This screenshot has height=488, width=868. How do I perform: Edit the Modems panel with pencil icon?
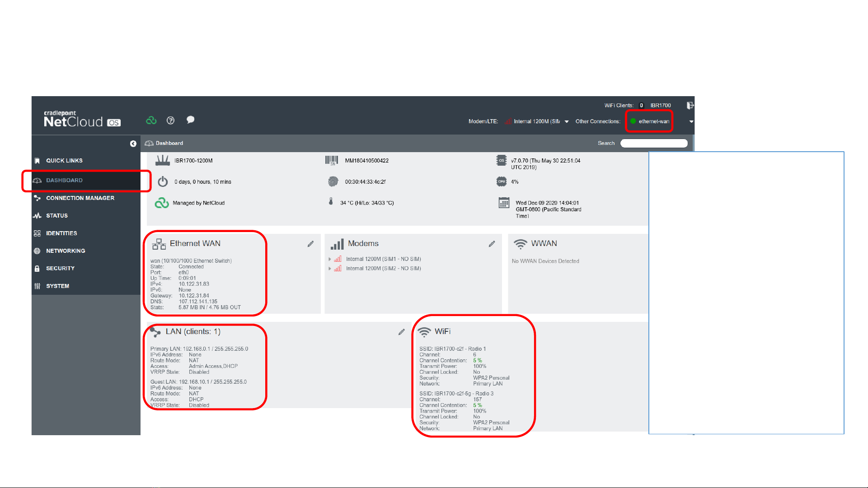(492, 244)
